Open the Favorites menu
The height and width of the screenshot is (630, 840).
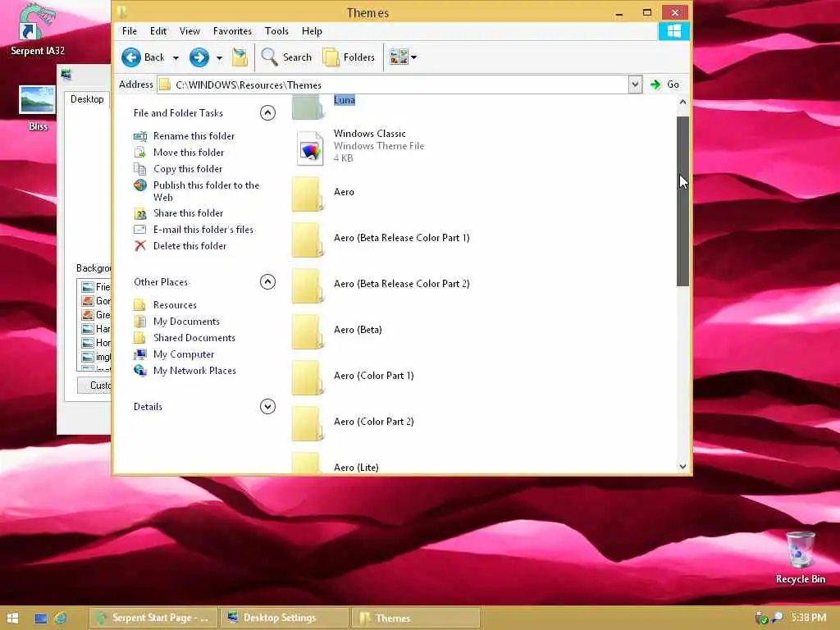tap(232, 31)
